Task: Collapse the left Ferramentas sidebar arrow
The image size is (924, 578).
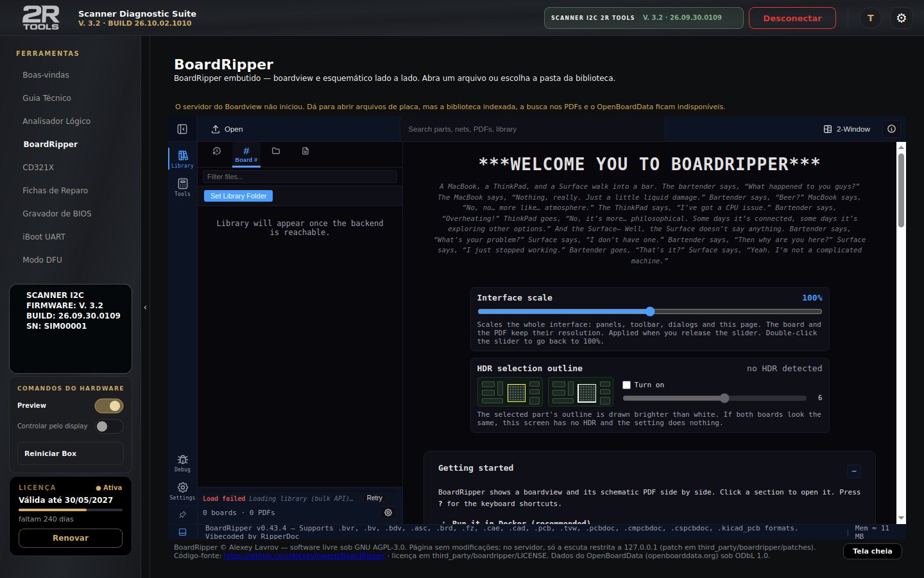Action: [146, 308]
